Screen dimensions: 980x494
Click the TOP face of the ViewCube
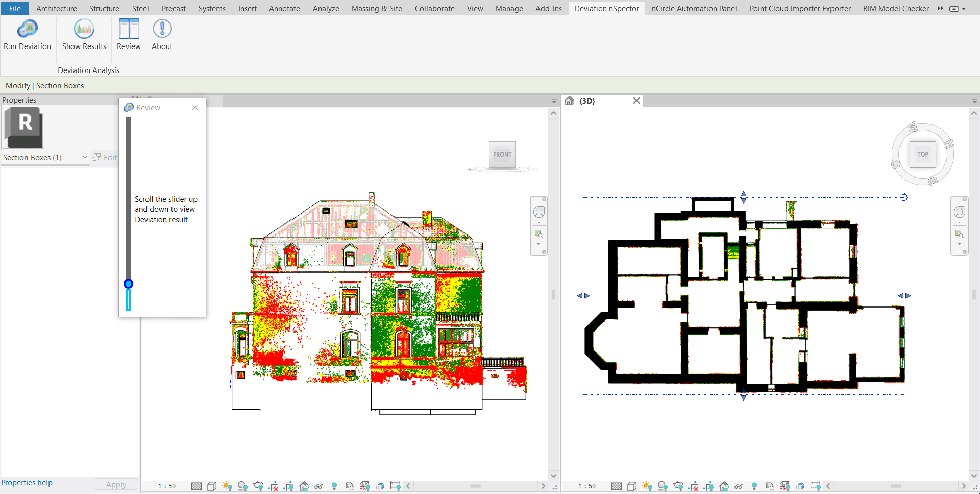pyautogui.click(x=923, y=154)
